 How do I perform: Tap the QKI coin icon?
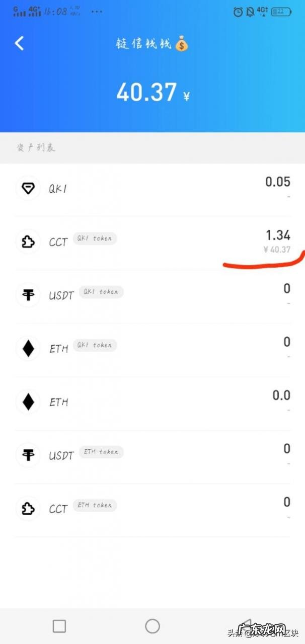[x=28, y=189]
